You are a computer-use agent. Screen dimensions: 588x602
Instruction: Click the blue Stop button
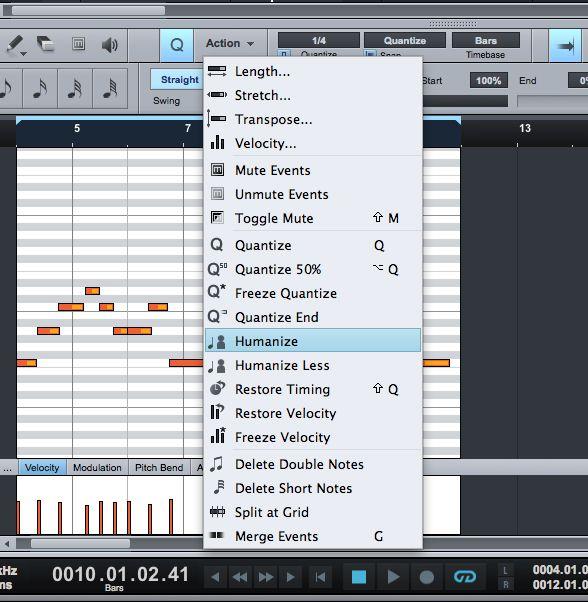[359, 576]
